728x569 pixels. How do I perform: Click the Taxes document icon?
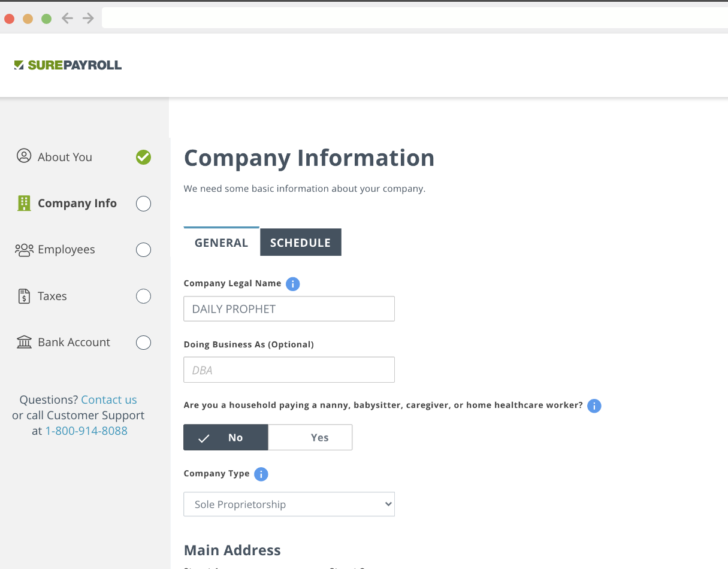[24, 296]
